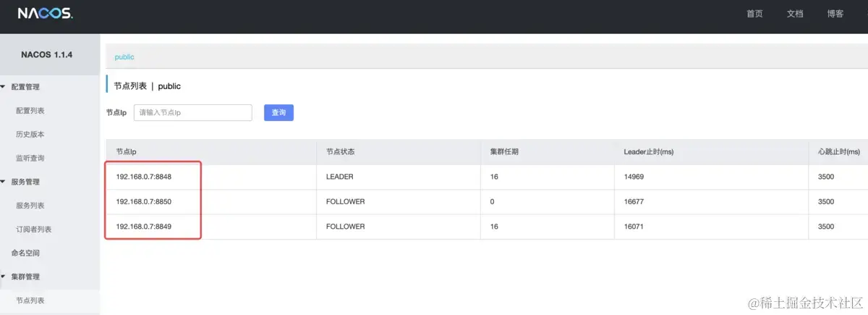Open 历史版本 in the sidebar
Viewport: 868px width, 315px height.
(30, 135)
